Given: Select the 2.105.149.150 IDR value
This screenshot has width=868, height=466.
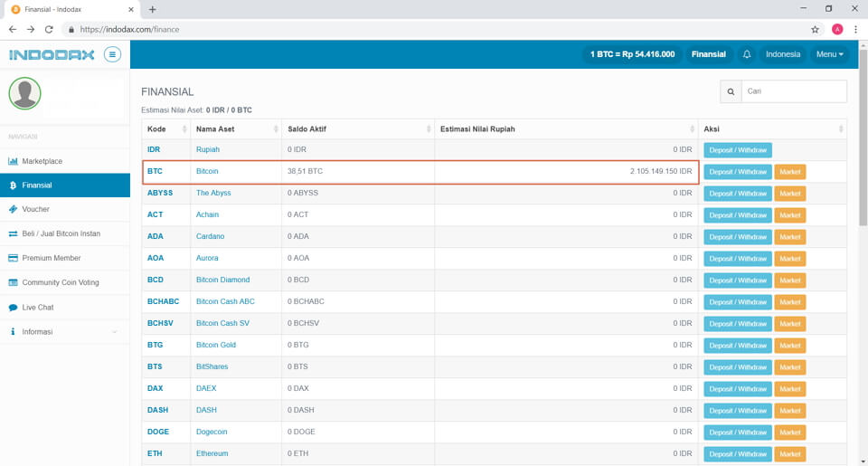Looking at the screenshot, I should coord(661,171).
